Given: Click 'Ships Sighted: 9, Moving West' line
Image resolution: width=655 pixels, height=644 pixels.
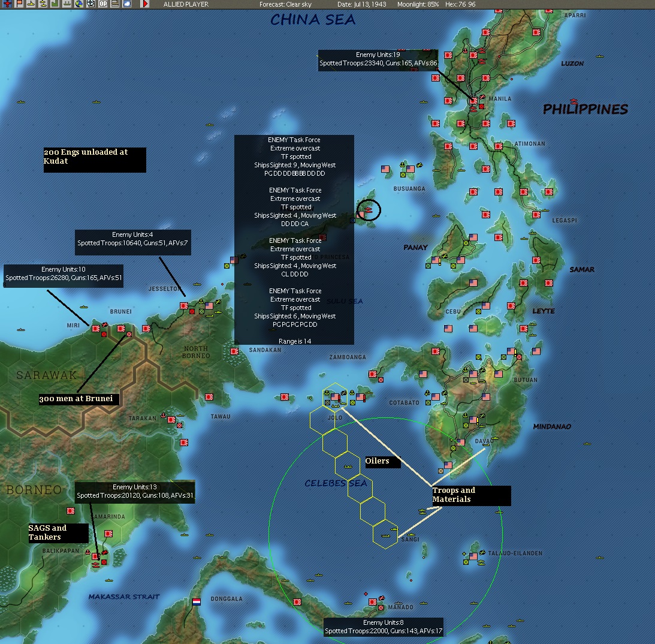Looking at the screenshot, I should coord(295,165).
